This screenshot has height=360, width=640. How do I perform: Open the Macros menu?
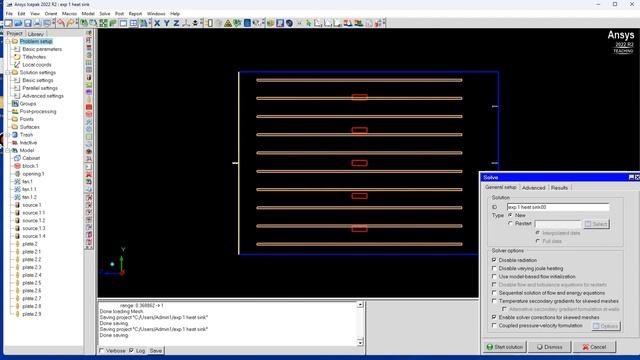coord(69,13)
